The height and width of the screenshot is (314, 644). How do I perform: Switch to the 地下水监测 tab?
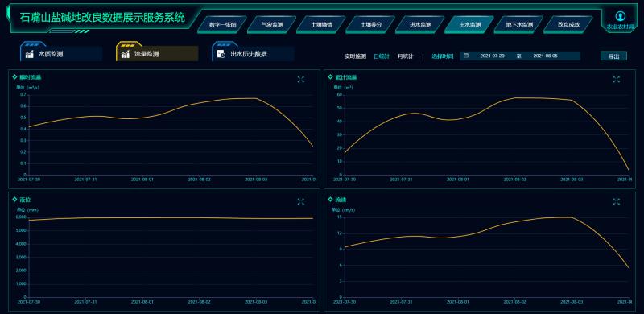point(518,25)
